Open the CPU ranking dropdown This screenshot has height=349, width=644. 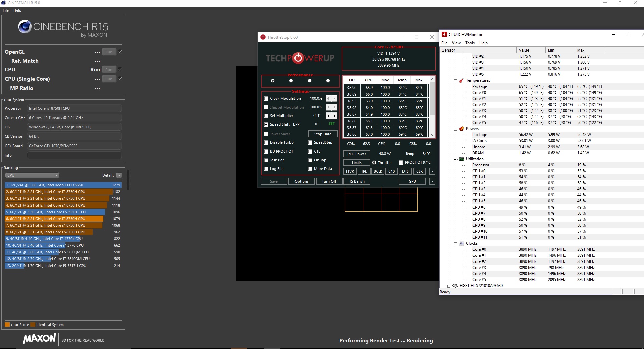[32, 175]
